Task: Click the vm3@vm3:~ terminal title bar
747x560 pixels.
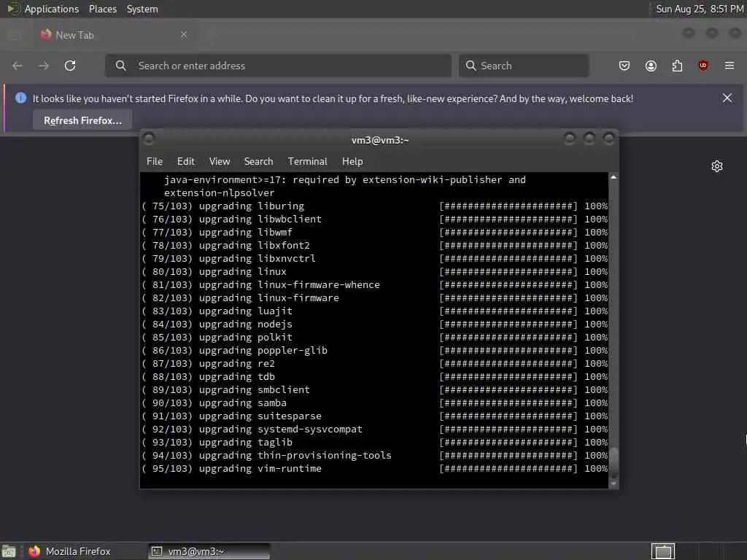Action: (x=379, y=140)
